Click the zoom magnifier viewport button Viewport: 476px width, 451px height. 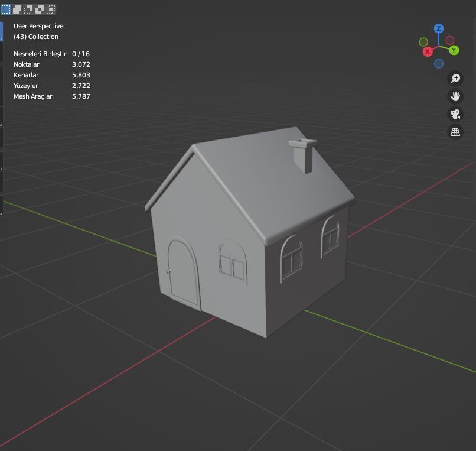coord(455,79)
